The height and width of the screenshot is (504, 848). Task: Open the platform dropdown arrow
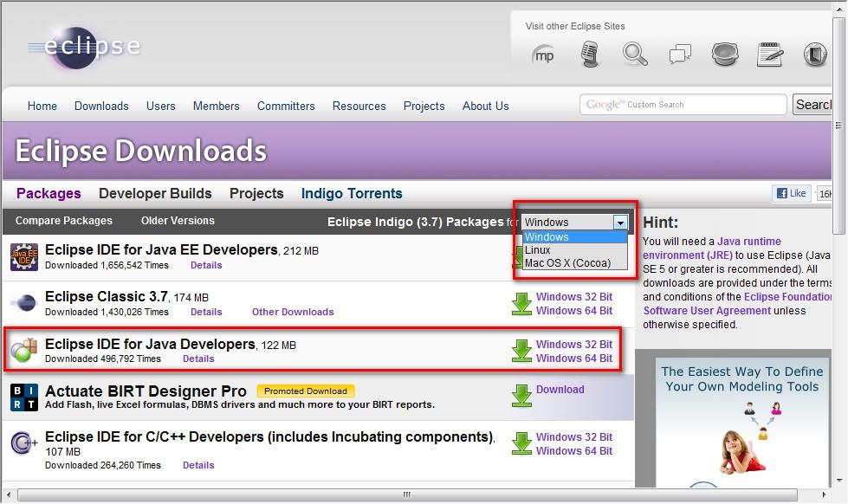click(x=620, y=223)
